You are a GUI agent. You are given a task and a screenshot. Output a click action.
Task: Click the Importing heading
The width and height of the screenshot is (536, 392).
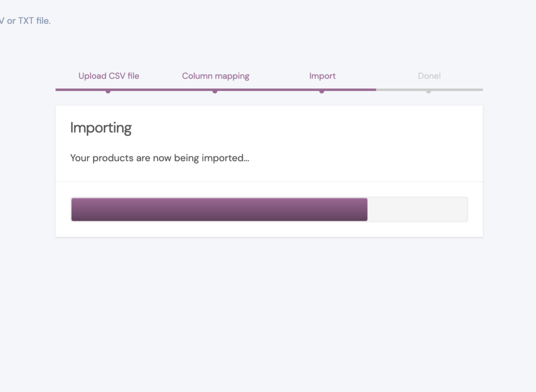[x=101, y=128]
